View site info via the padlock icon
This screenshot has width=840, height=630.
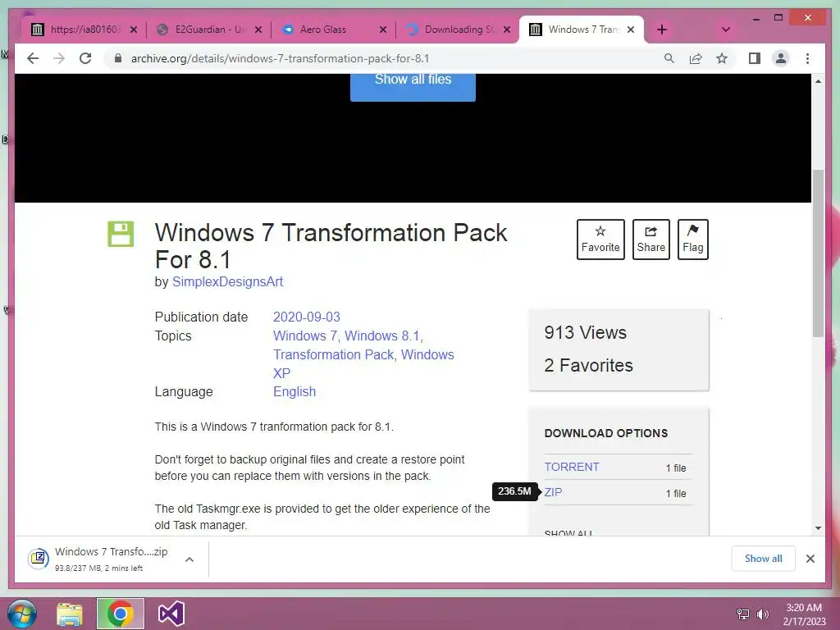[118, 58]
